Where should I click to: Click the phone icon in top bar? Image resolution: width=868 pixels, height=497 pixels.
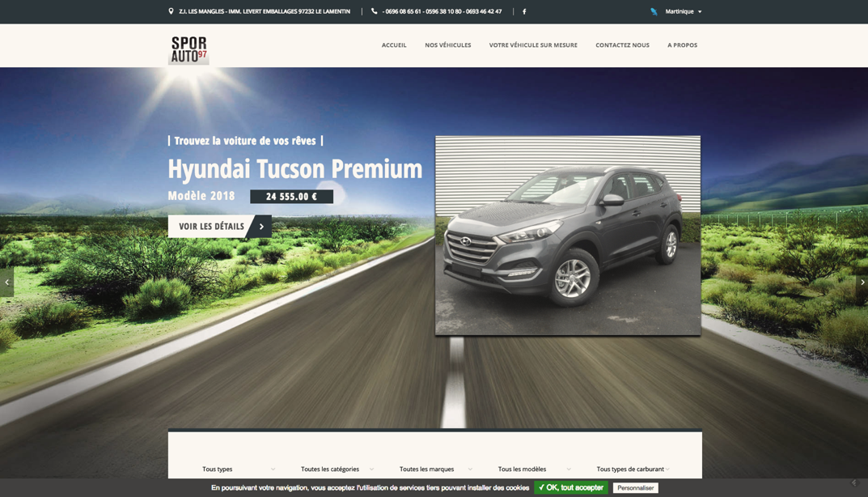375,11
